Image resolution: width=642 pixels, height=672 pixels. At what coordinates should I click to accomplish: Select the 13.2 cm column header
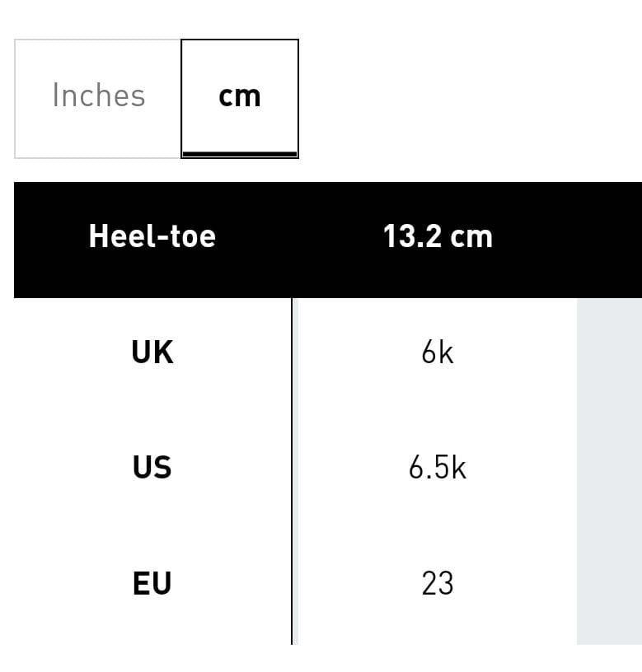(x=438, y=240)
